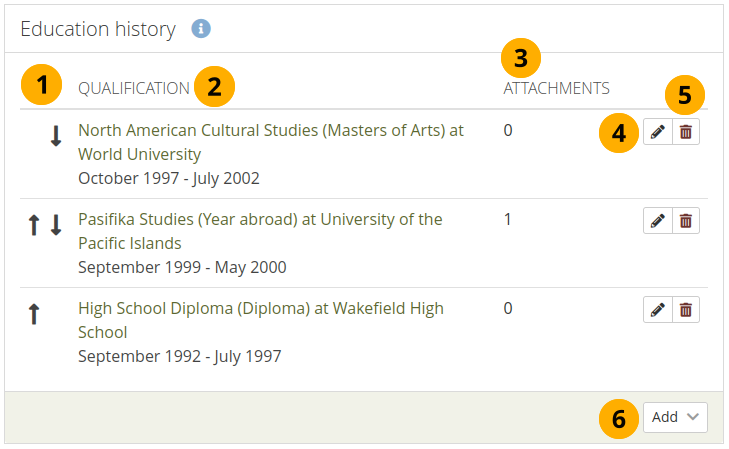This screenshot has width=729, height=449.
Task: Delete the Pasifika Studies entry
Action: pyautogui.click(x=686, y=221)
